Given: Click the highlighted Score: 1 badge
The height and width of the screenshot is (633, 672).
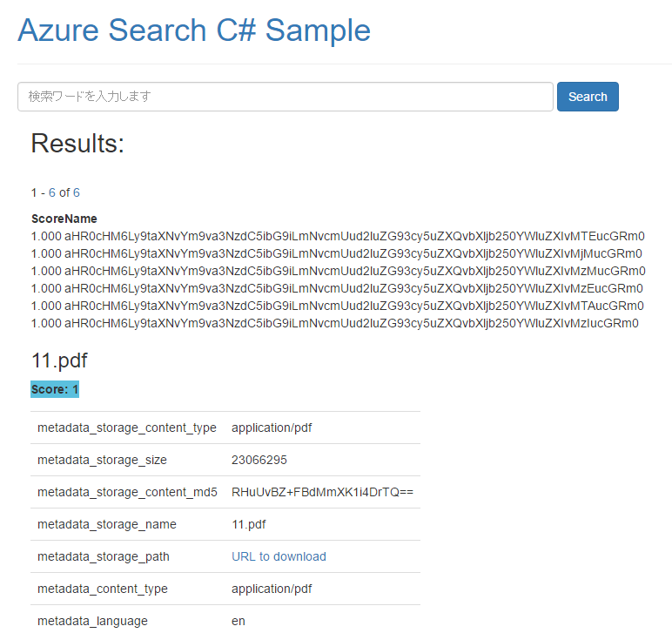Looking at the screenshot, I should click(55, 389).
